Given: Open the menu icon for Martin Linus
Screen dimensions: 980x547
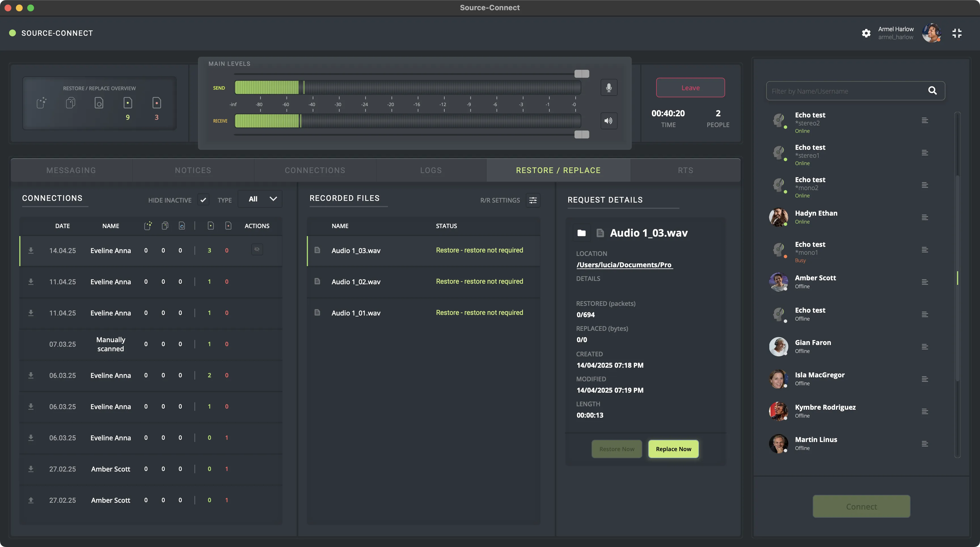Looking at the screenshot, I should click(925, 444).
